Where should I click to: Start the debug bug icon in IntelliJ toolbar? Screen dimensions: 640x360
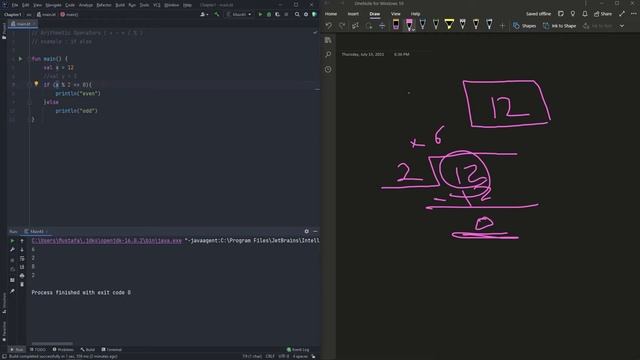[269, 14]
